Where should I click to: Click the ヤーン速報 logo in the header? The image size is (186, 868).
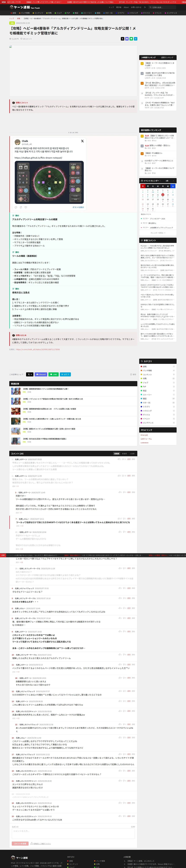pyautogui.click(x=25, y=7)
